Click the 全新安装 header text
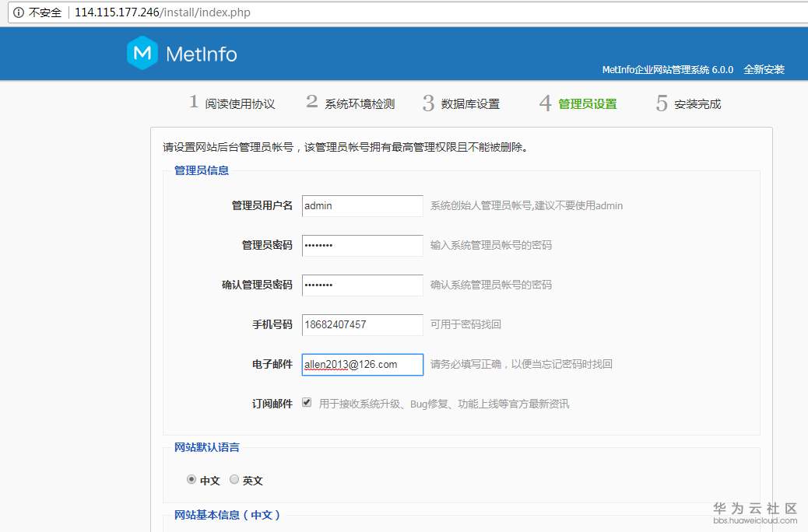Viewport: 808px width, 532px height. [x=764, y=69]
